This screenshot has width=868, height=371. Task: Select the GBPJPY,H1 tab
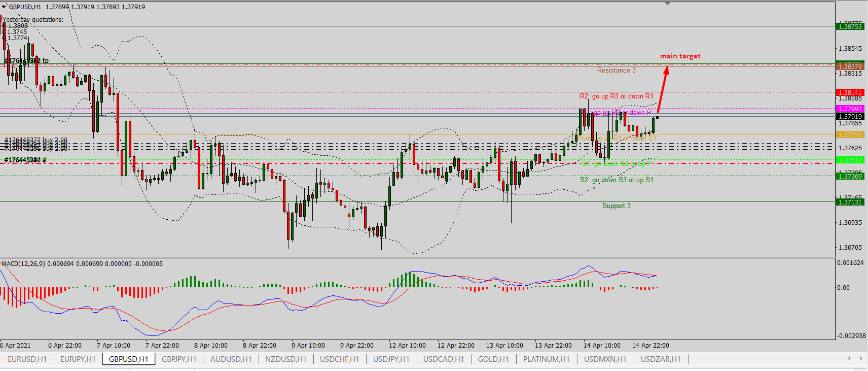179,359
